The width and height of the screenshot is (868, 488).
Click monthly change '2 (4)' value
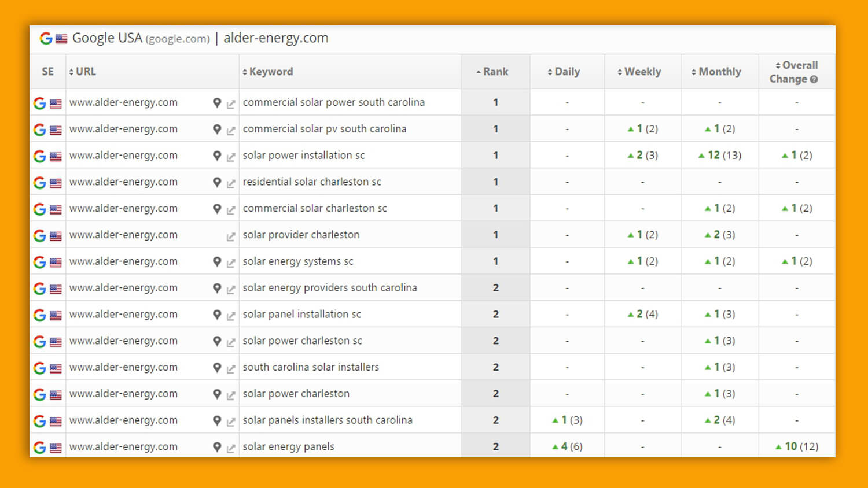pos(720,420)
